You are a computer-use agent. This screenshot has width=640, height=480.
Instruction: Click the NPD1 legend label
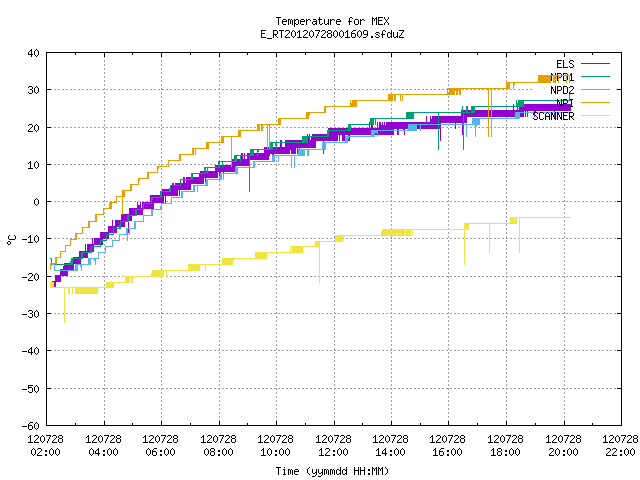(562, 77)
